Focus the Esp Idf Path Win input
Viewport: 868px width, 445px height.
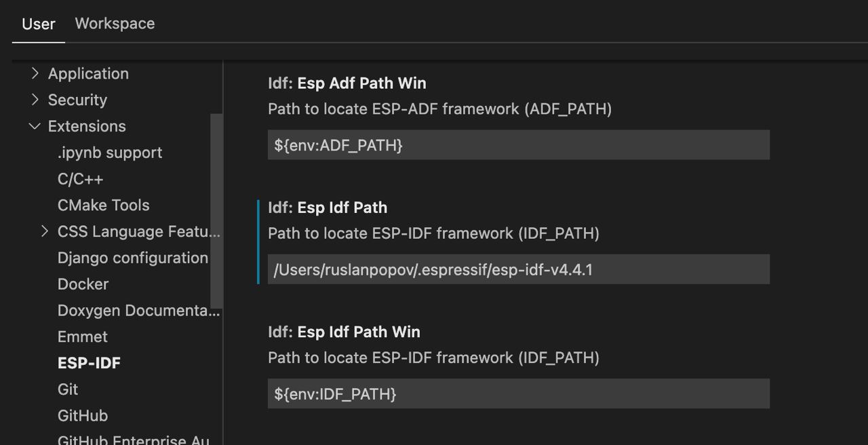coord(518,393)
